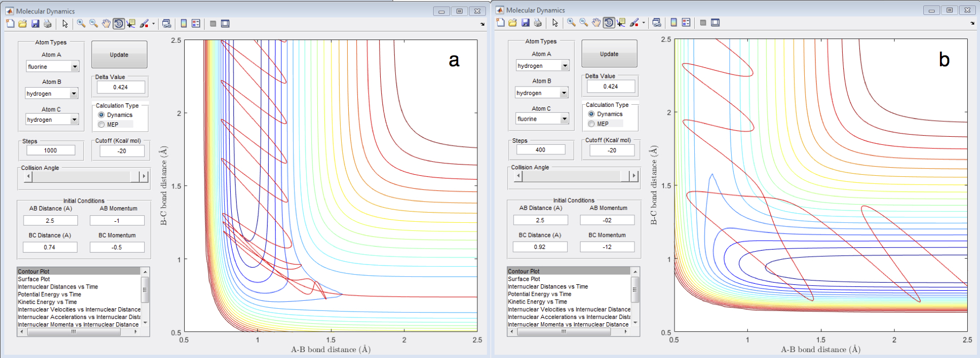Choose MEP radio button in right window
The width and height of the screenshot is (980, 358).
click(x=591, y=123)
